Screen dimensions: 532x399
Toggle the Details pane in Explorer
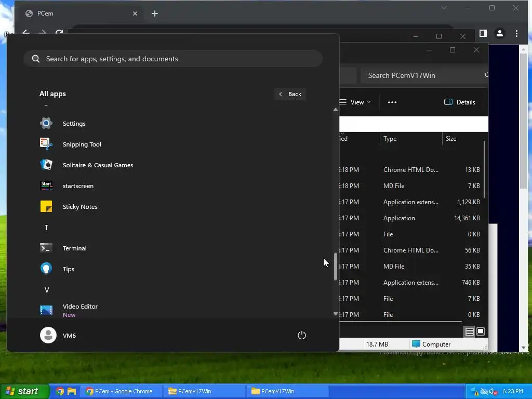coord(459,102)
